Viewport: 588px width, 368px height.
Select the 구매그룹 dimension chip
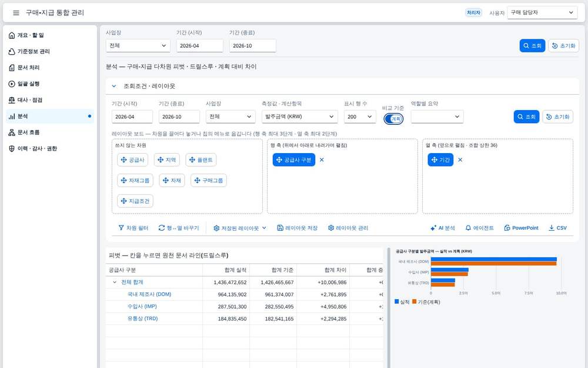pos(209,181)
